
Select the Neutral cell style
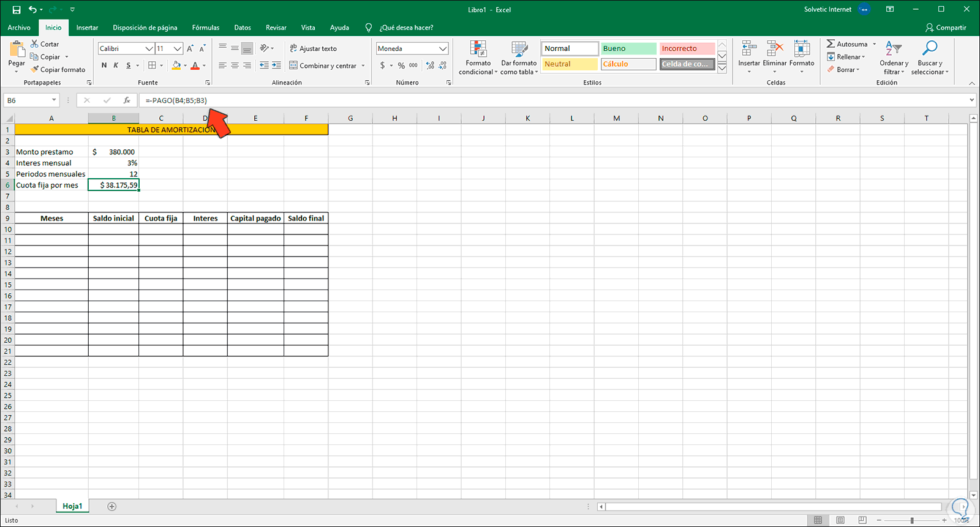point(570,64)
